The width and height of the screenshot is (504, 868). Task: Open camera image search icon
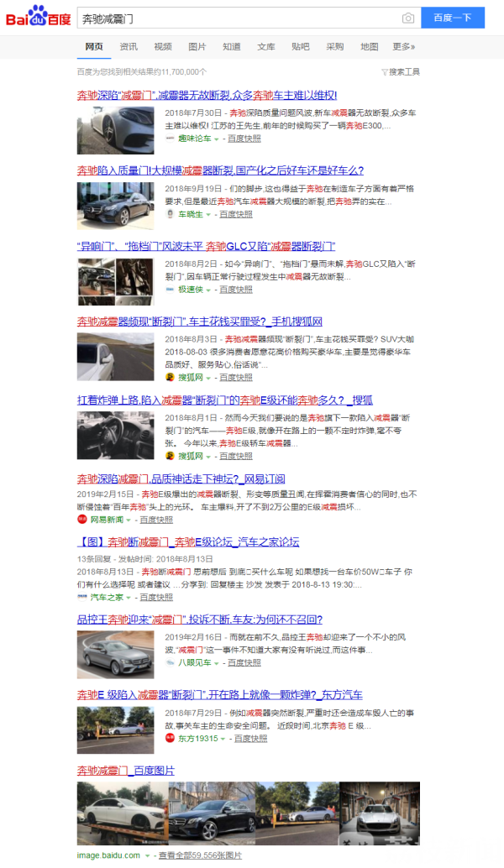(x=408, y=18)
